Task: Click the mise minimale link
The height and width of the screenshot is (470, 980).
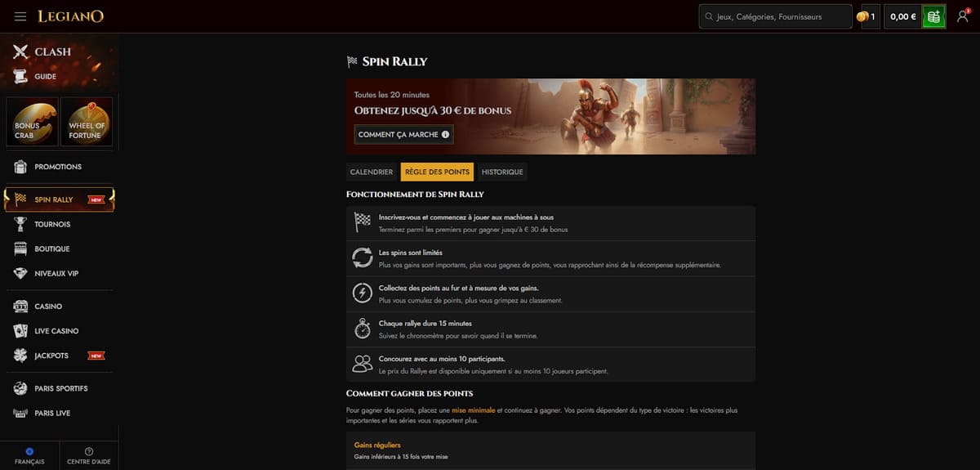Action: pyautogui.click(x=473, y=410)
